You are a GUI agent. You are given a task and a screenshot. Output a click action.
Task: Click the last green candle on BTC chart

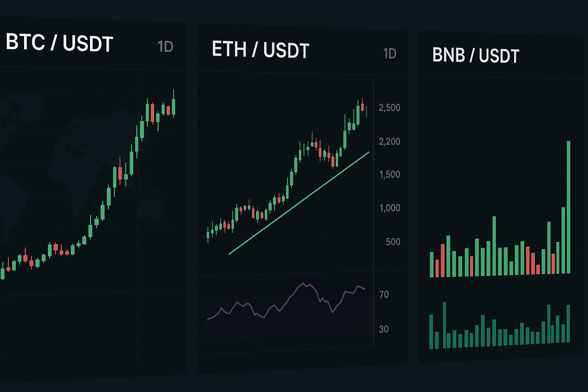tap(173, 106)
